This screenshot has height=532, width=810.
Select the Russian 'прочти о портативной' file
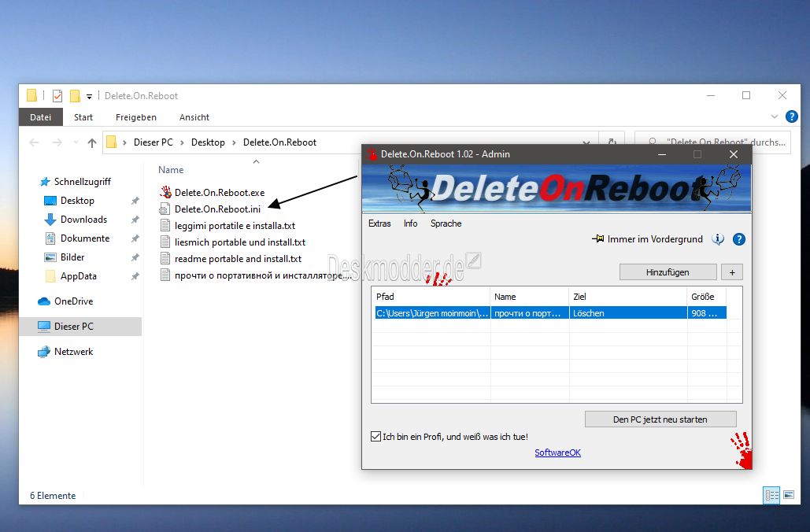[263, 275]
